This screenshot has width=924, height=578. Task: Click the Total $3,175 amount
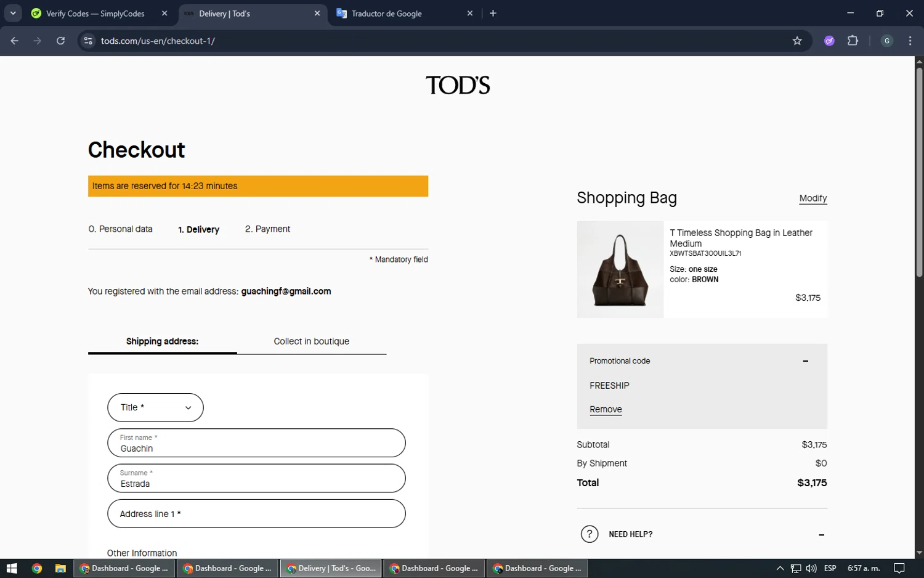point(812,482)
